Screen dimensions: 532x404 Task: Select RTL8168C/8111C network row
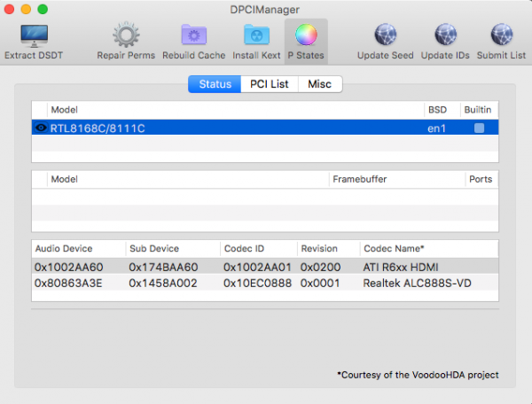pyautogui.click(x=265, y=128)
